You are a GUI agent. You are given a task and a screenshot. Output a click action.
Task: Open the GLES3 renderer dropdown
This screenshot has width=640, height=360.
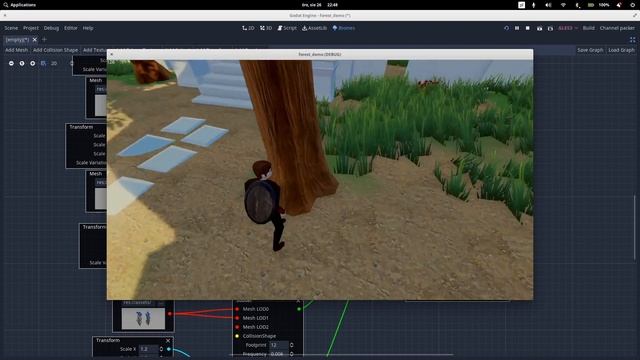coord(568,28)
